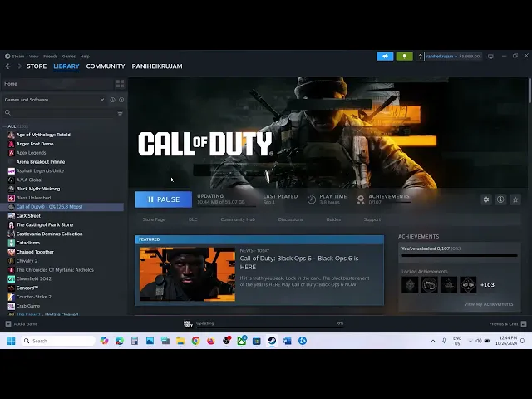532x399 pixels.
Task: Click View My Achievements link
Action: (x=489, y=304)
